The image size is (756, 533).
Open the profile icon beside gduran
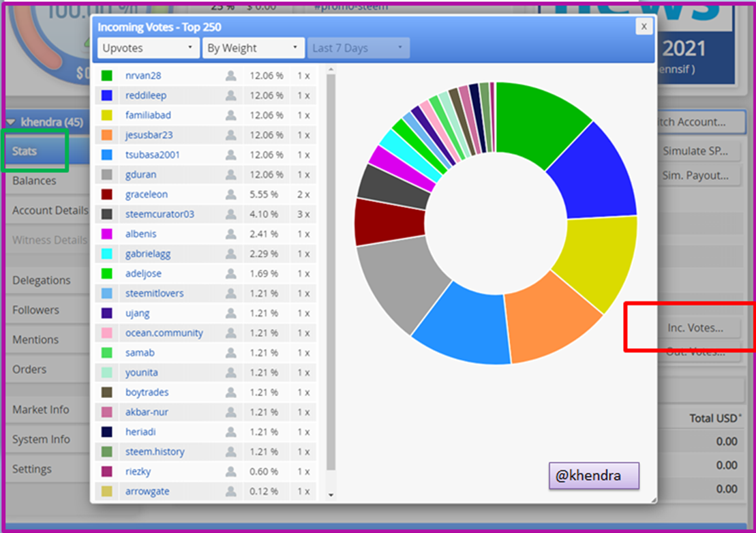[231, 174]
